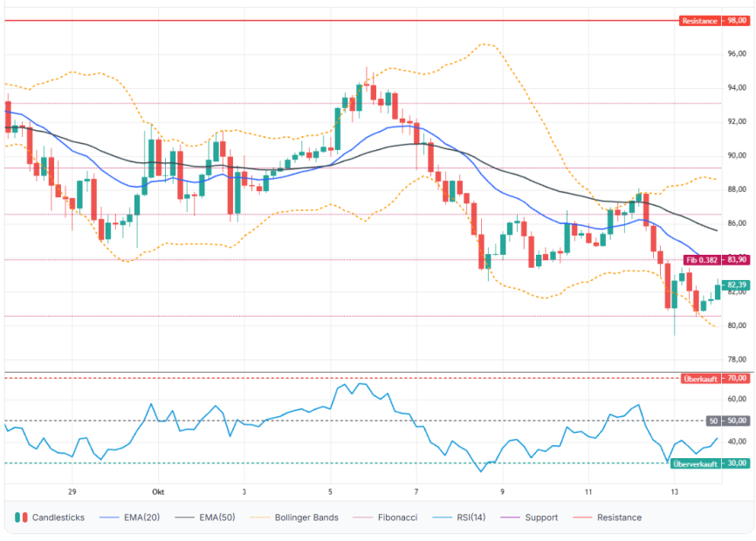Toggle the Fibonacci legend entry
Screen dimensions: 756x541
(385, 517)
